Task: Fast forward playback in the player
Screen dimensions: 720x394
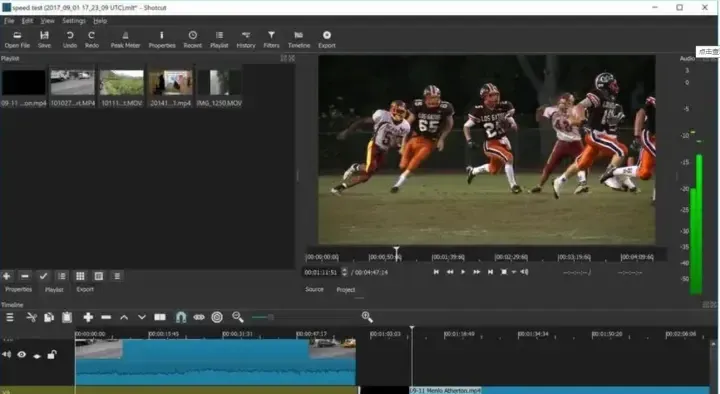Action: coord(477,272)
